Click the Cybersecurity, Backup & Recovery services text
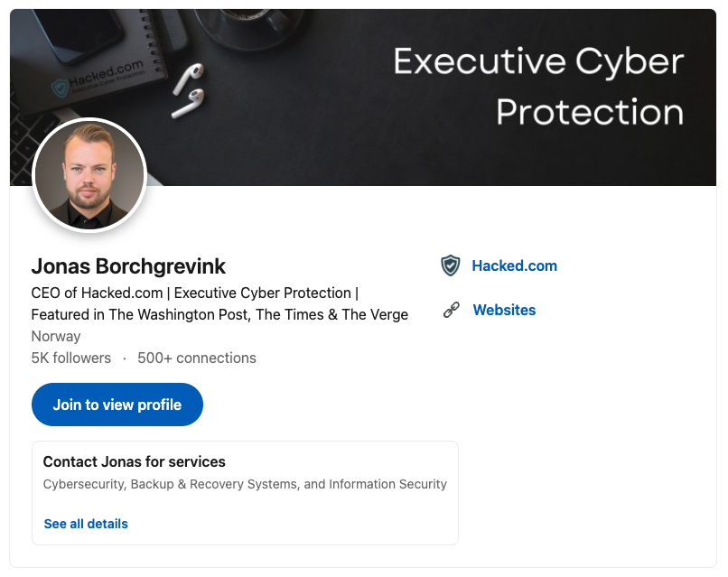 click(245, 484)
